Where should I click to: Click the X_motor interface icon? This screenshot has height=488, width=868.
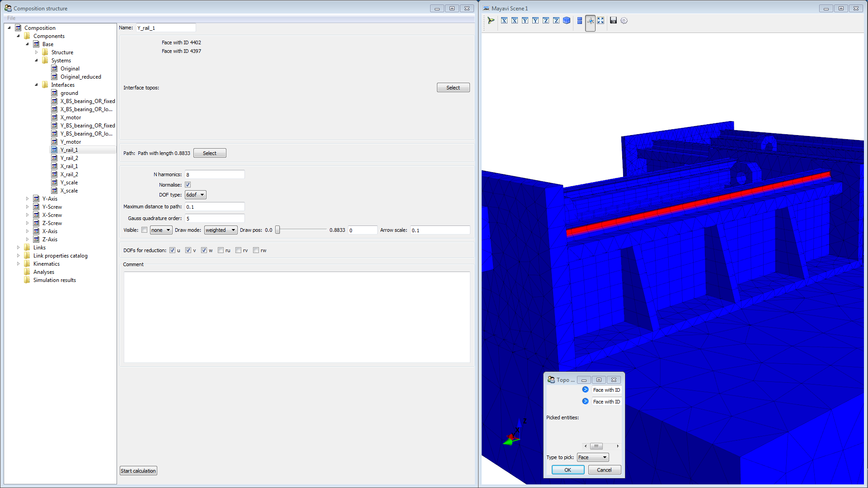54,117
